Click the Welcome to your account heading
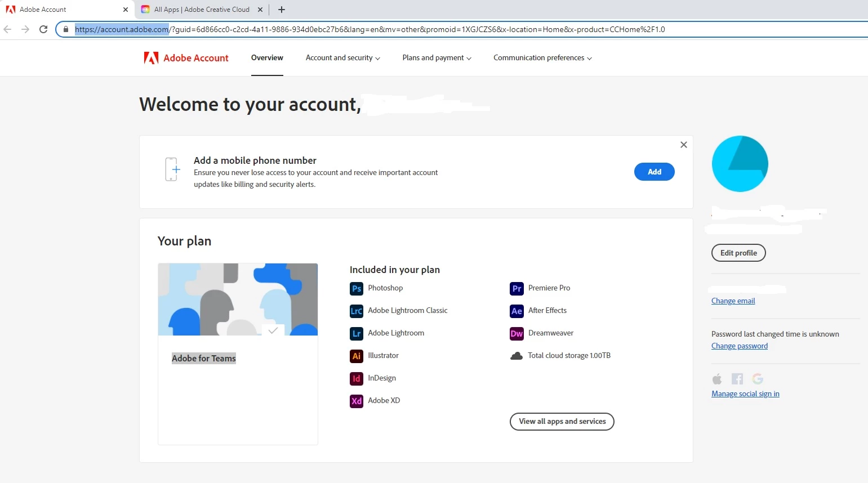Viewport: 868px width, 483px height. pyautogui.click(x=250, y=105)
